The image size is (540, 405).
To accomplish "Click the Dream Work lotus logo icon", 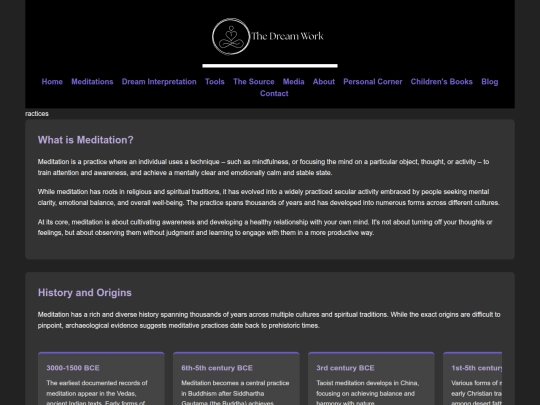I will (231, 37).
